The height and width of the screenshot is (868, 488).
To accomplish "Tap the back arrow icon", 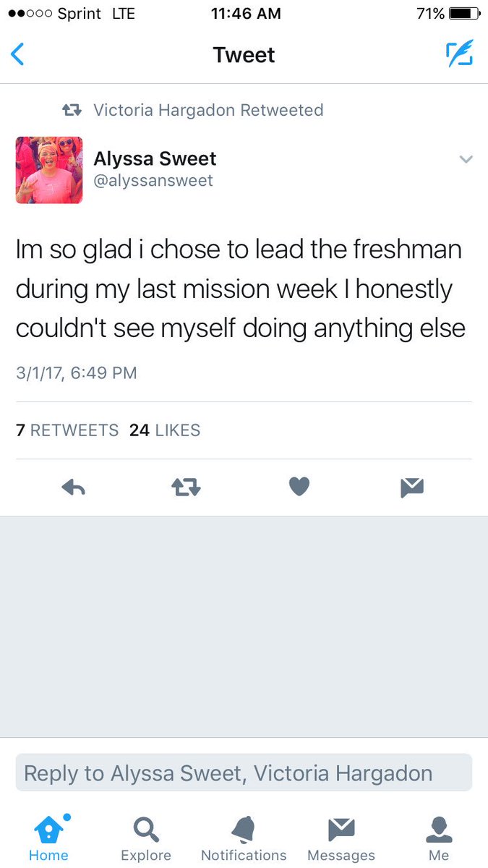I will 18,54.
